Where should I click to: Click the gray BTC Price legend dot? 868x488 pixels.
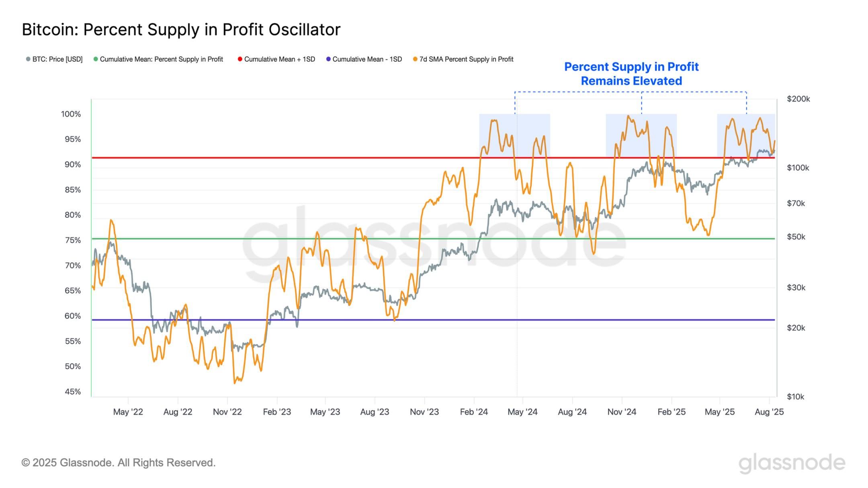(x=28, y=59)
